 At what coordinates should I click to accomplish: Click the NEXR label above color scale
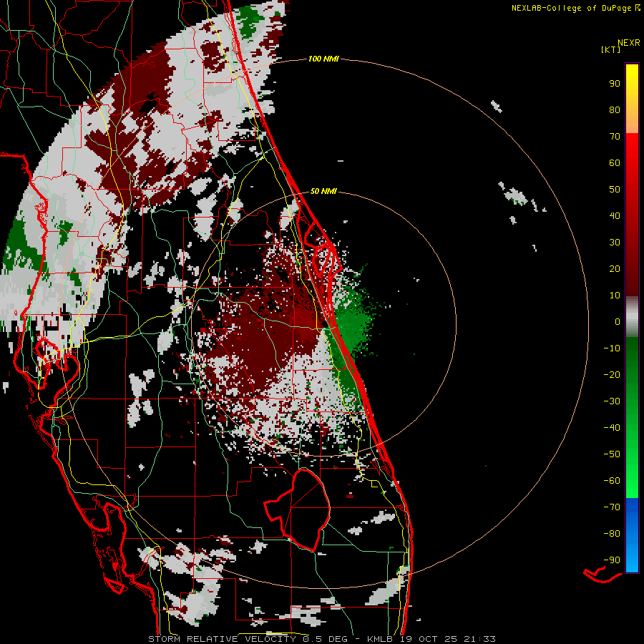click(x=629, y=43)
